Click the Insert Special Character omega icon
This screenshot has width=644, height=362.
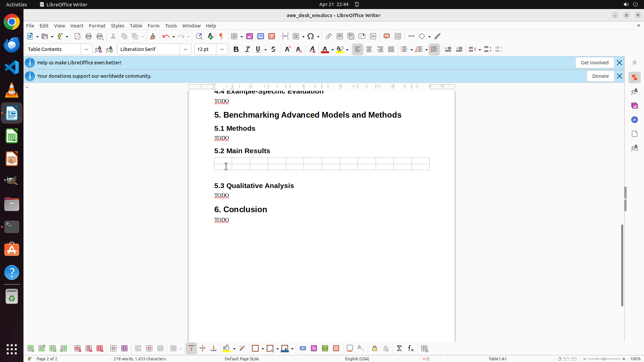pyautogui.click(x=311, y=36)
